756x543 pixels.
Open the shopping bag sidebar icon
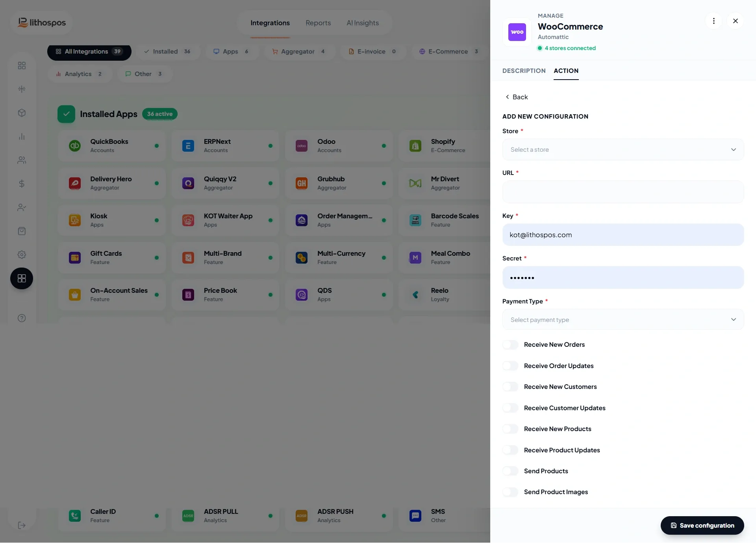[22, 231]
